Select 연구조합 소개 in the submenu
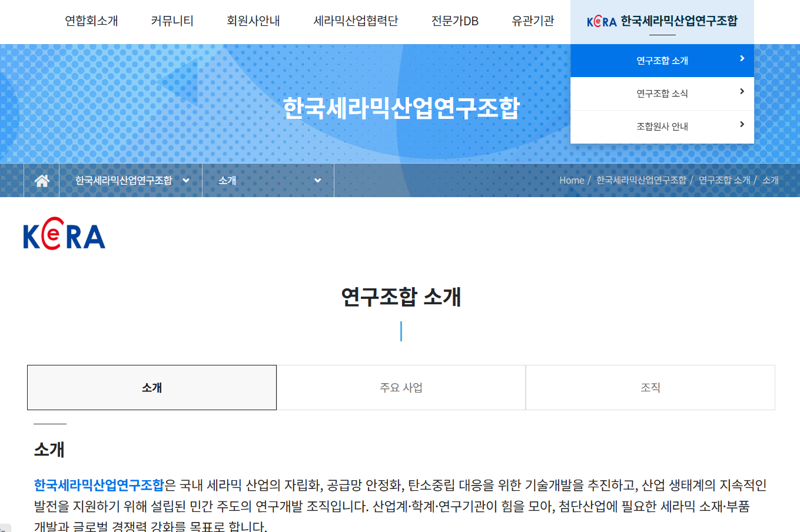Viewport: 800px width, 532px height. pos(662,61)
